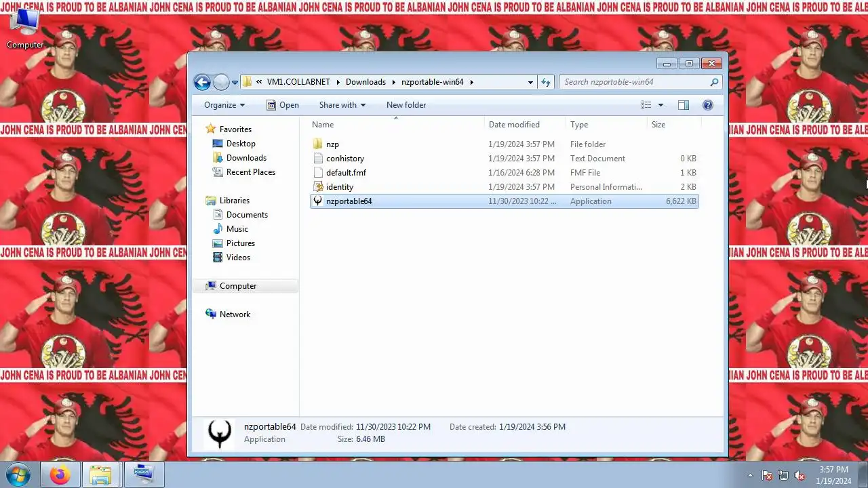Open the Computer desktop icon
868x488 pixels.
tap(25, 30)
